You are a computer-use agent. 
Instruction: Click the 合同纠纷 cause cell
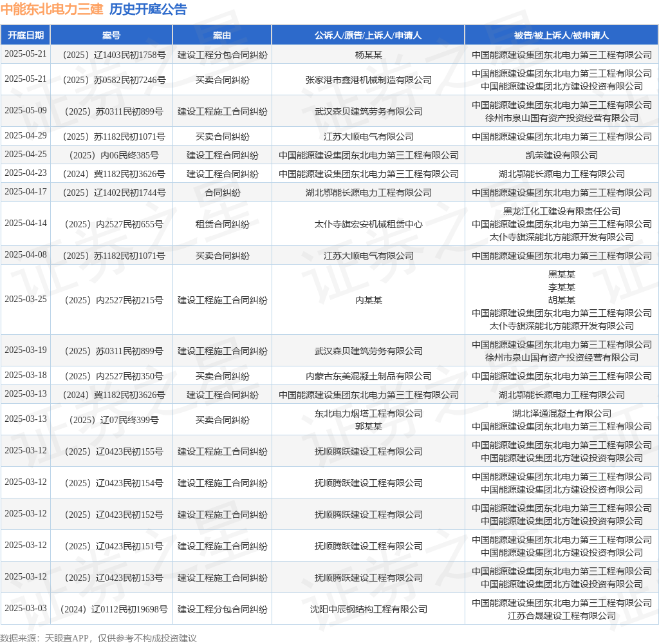[x=222, y=193]
